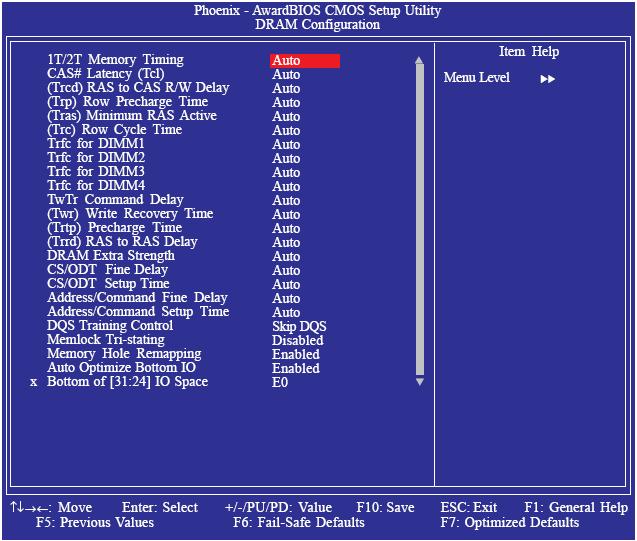This screenshot has height=541, width=637.
Task: Click the Menu Level double-arrow icon
Action: pos(548,79)
